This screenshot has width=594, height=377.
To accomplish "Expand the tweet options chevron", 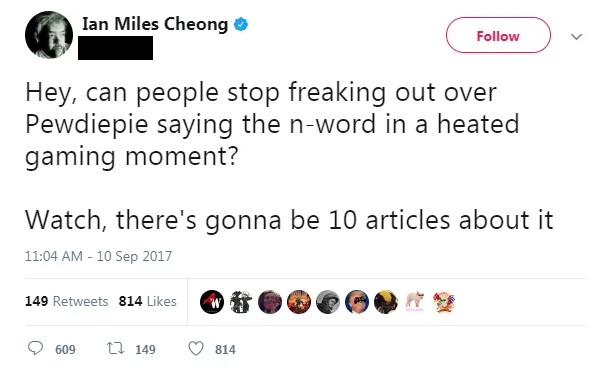I will 576,37.
